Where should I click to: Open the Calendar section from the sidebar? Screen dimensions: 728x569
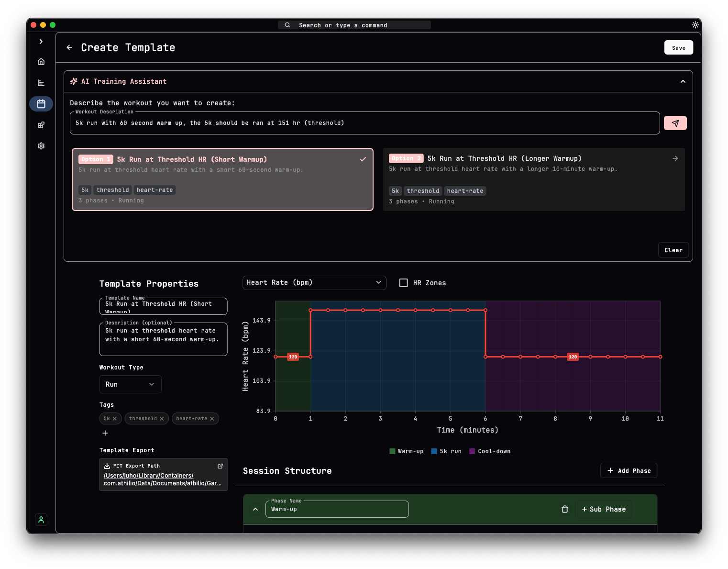(x=41, y=104)
